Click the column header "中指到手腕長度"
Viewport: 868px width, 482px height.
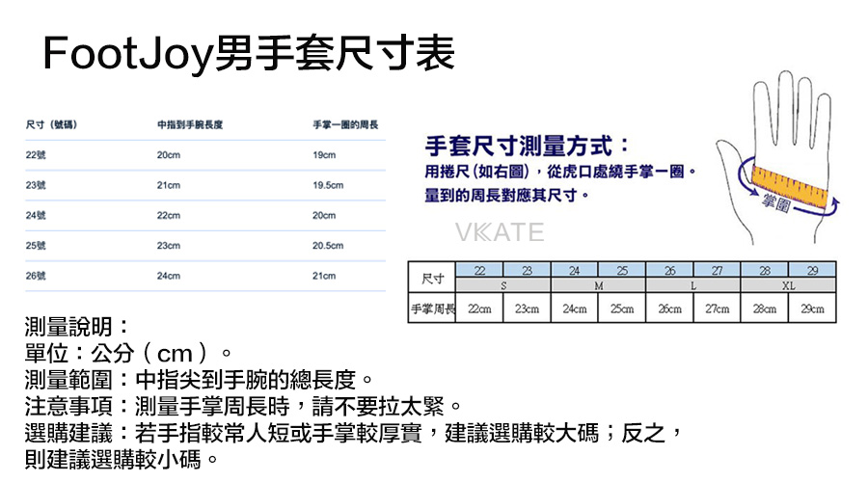[190, 125]
